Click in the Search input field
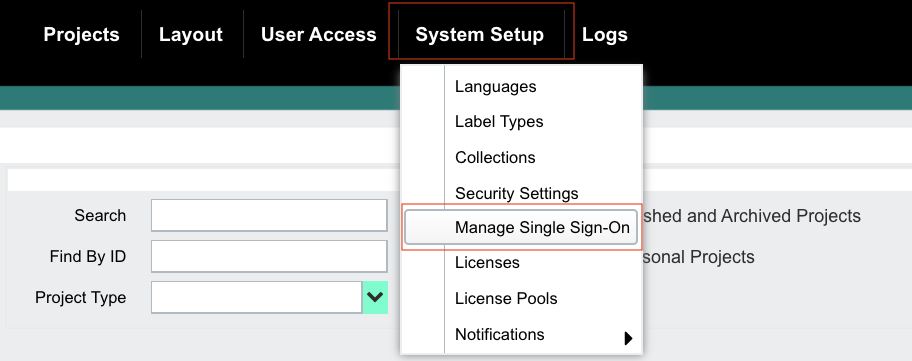Screen dimensions: 912x361 coord(269,215)
